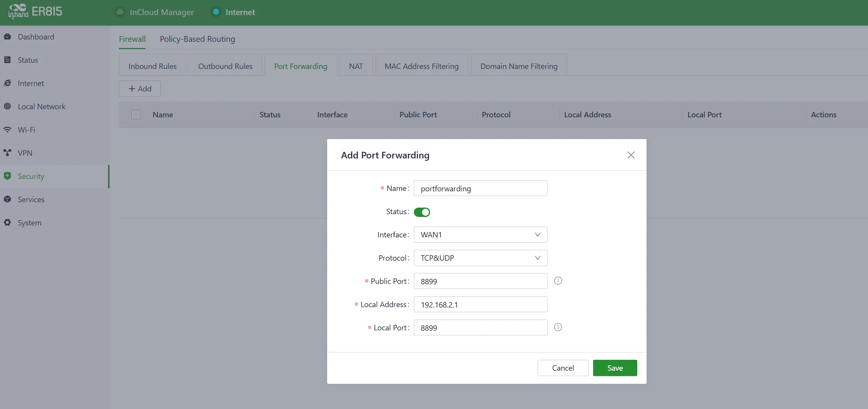The image size is (868, 409).
Task: Click the Add button above the table
Action: tap(140, 89)
